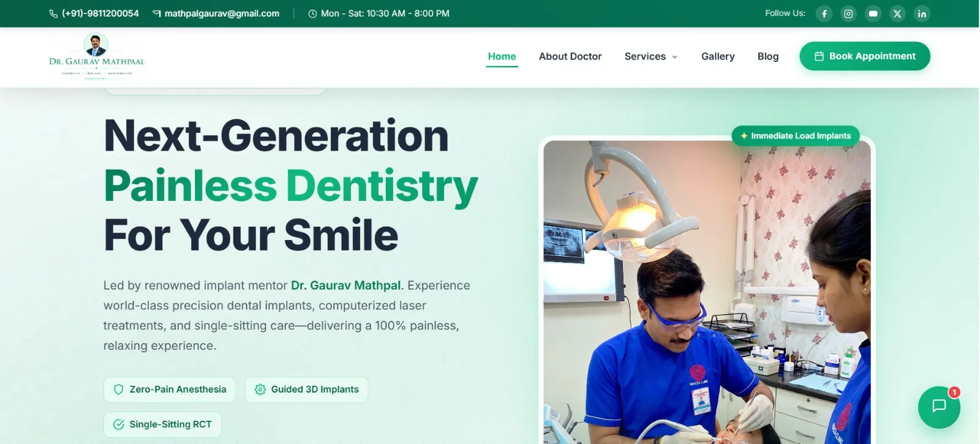980x444 pixels.
Task: Click the phone handset icon in top bar
Action: pyautogui.click(x=53, y=13)
